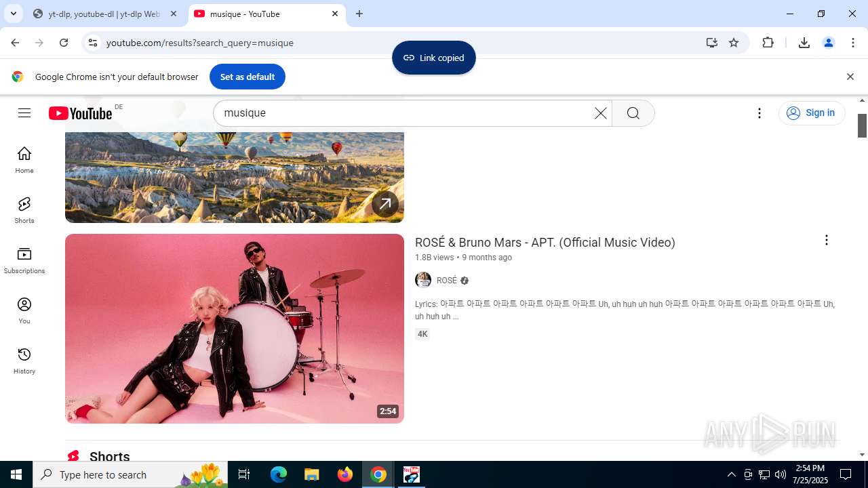Close the yt-dlp tab

(x=173, y=14)
